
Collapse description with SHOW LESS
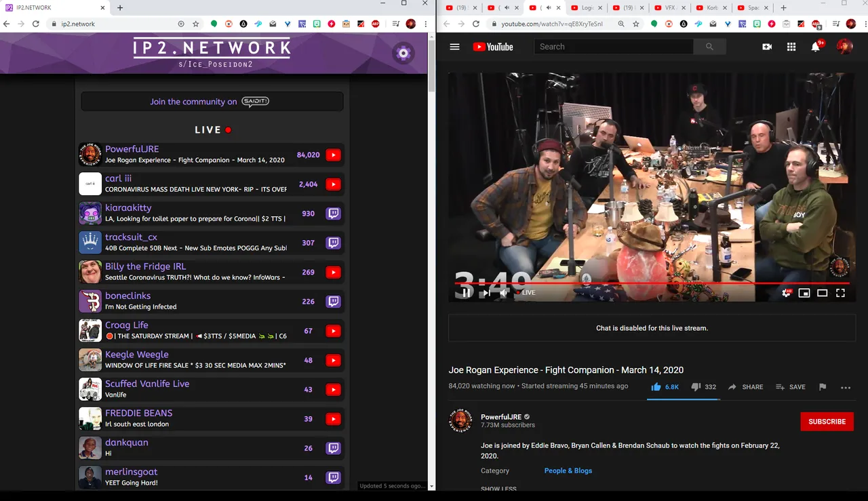[x=498, y=489]
